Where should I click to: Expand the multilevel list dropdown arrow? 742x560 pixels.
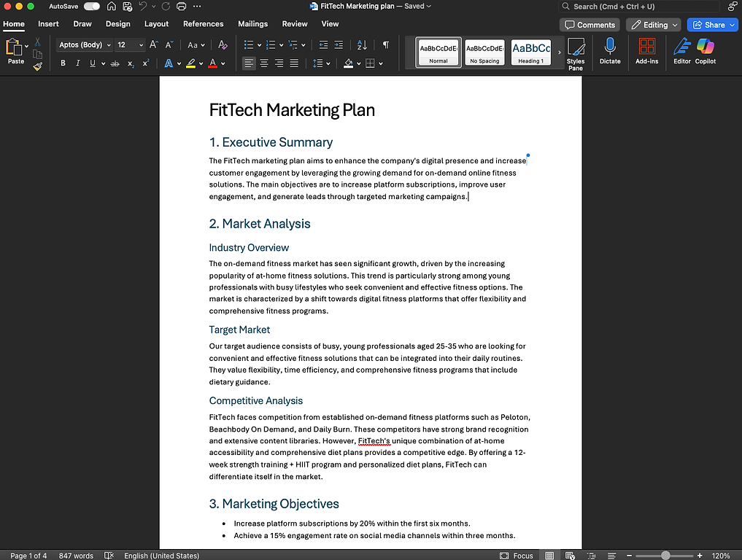[304, 45]
